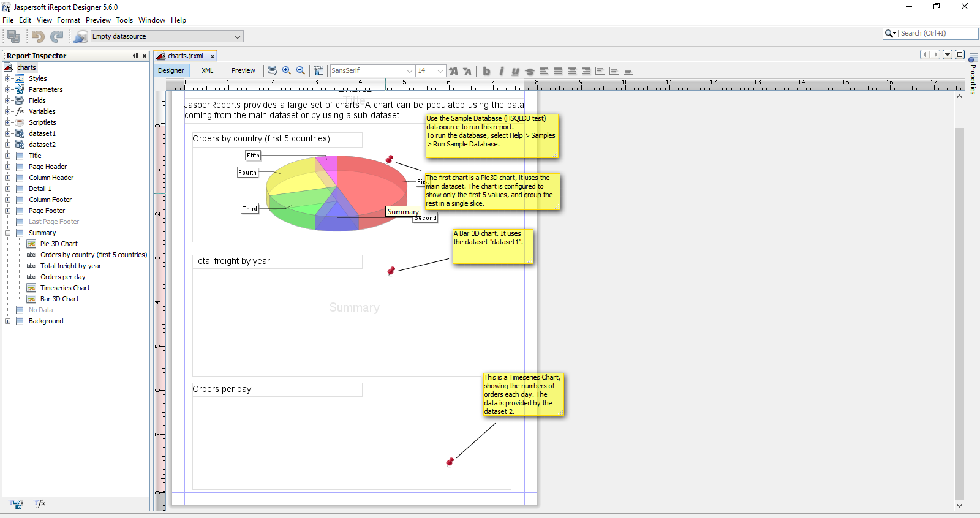Switch to the XML view

click(x=208, y=70)
